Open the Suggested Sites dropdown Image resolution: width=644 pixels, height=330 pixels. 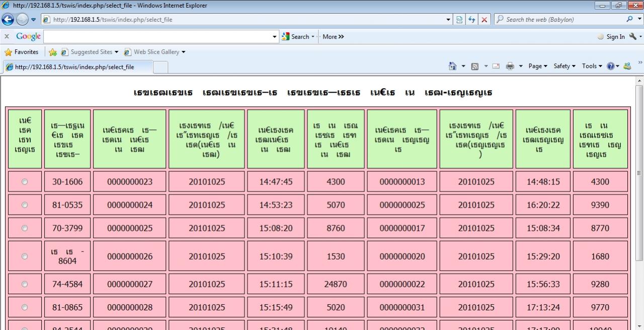click(x=117, y=52)
